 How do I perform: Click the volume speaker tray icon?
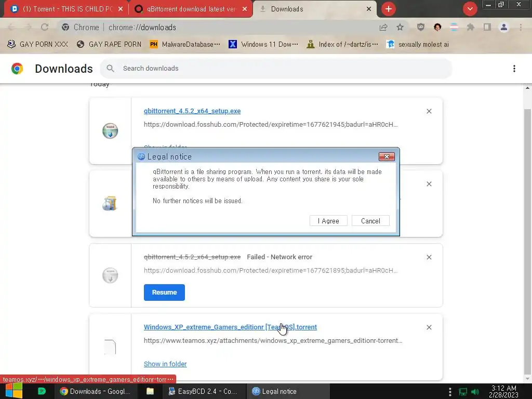(x=475, y=392)
